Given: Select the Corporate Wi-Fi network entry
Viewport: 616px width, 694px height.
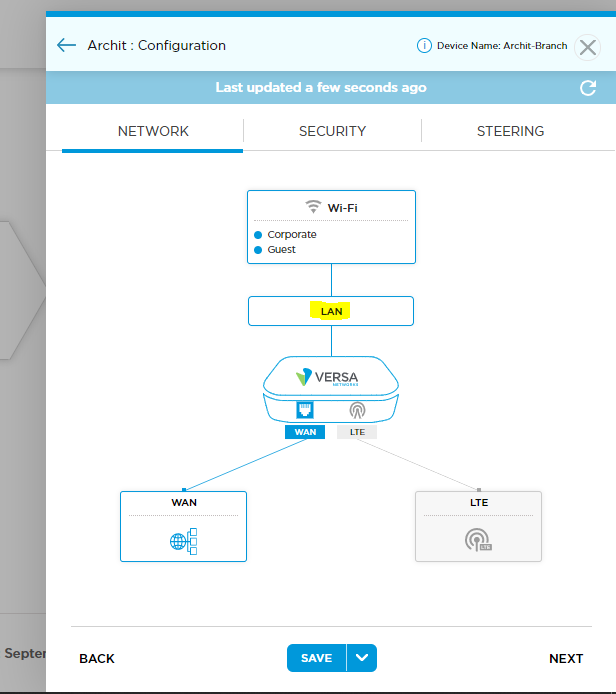Looking at the screenshot, I should (285, 235).
